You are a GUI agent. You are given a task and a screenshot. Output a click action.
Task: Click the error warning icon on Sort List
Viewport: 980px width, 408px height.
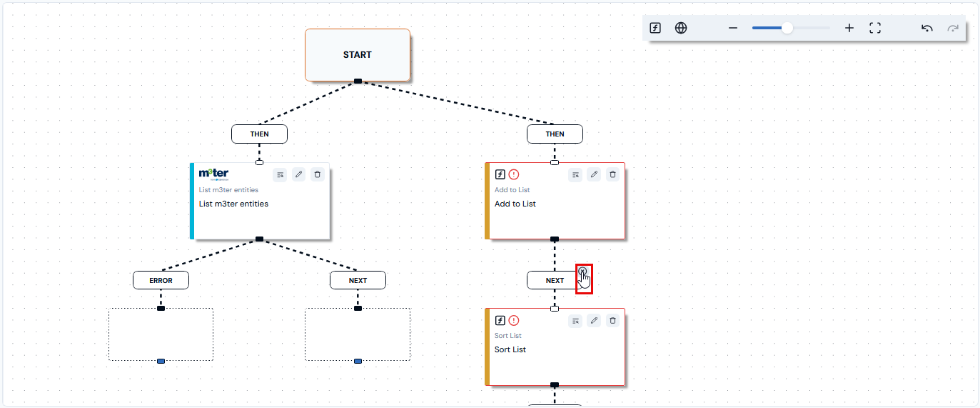(514, 321)
